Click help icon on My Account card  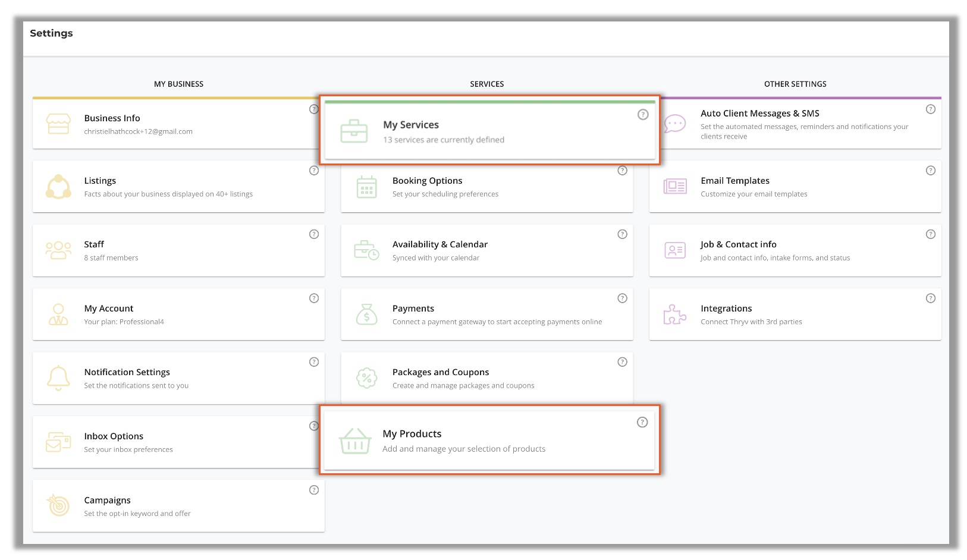pyautogui.click(x=314, y=298)
